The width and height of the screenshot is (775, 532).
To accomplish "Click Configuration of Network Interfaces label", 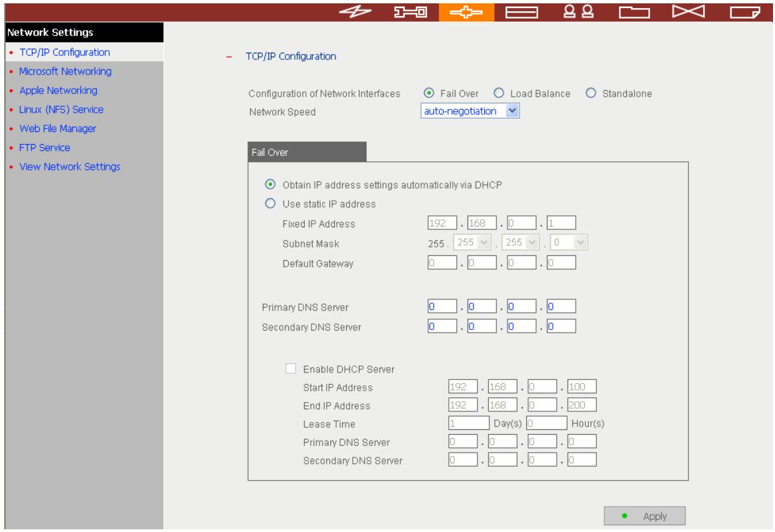I will [x=324, y=93].
